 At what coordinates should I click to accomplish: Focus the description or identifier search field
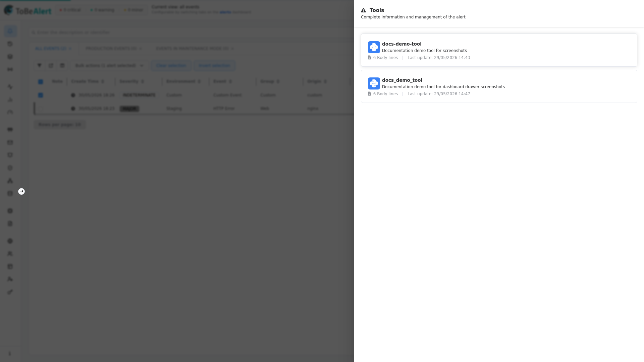click(191, 33)
